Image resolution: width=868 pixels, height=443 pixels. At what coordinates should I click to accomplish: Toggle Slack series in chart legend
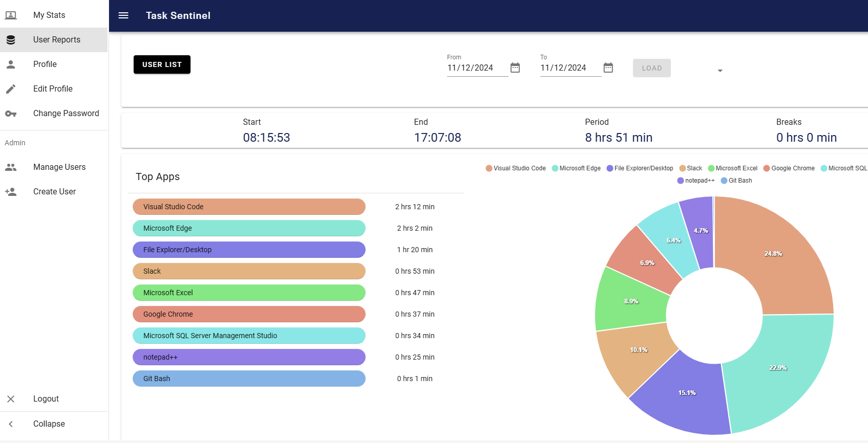click(691, 168)
